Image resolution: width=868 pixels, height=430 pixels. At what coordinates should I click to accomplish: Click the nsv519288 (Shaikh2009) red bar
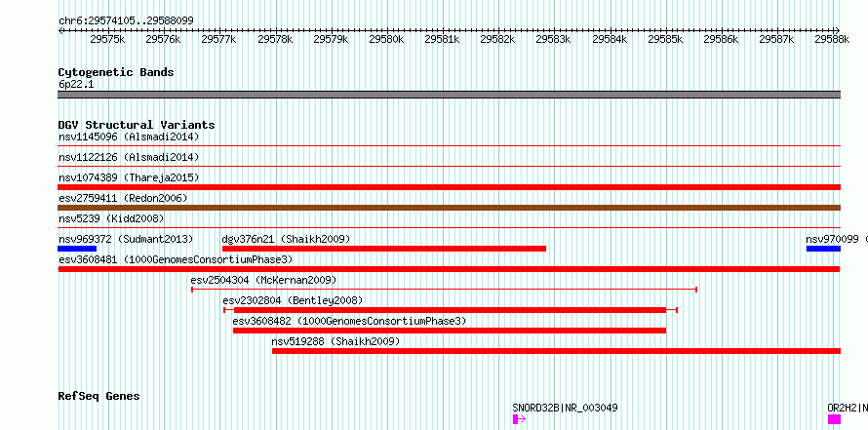tap(556, 351)
